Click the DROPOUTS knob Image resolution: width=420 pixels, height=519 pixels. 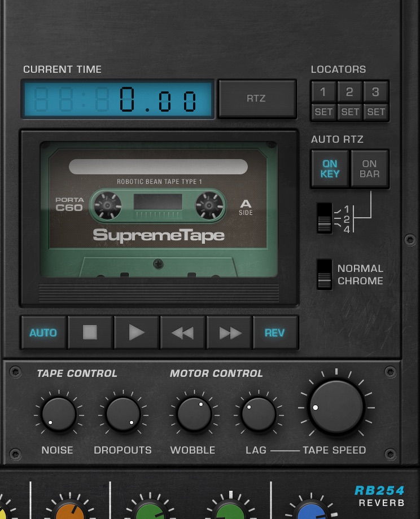123,414
